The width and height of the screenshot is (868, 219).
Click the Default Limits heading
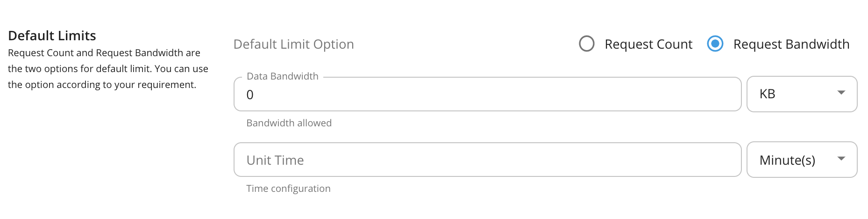pos(52,36)
